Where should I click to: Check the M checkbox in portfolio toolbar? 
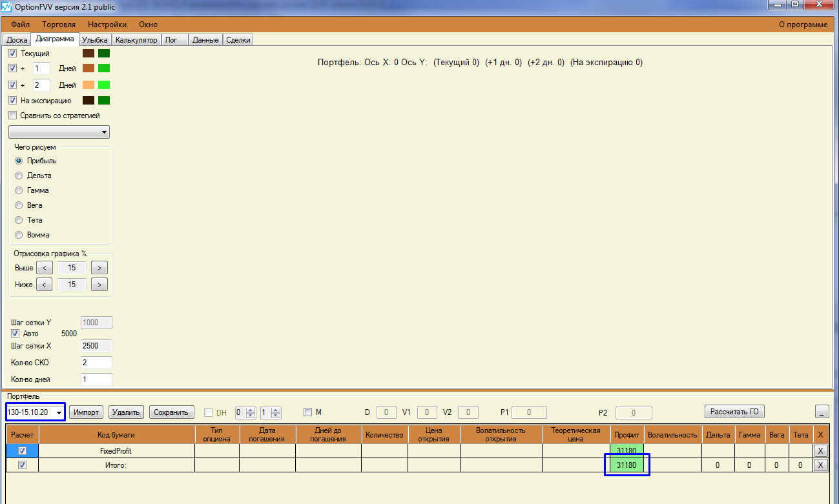coord(307,412)
